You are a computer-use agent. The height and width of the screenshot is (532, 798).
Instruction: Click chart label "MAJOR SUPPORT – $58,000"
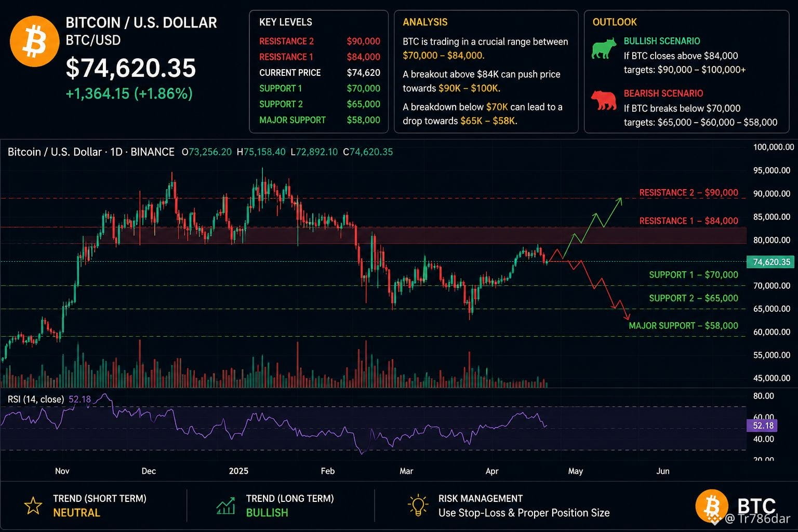[683, 326]
